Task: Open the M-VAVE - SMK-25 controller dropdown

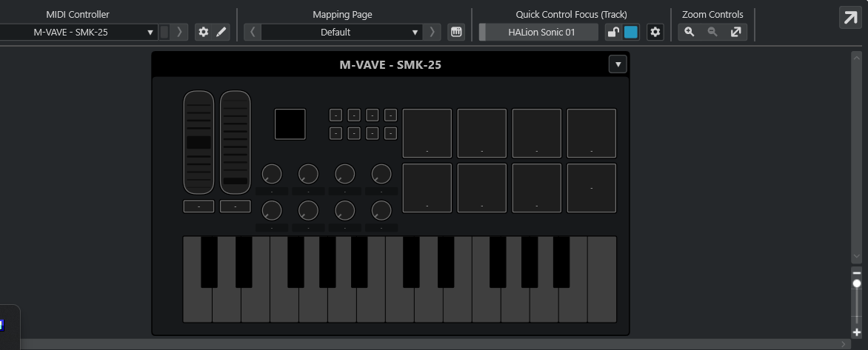Action: tap(79, 32)
